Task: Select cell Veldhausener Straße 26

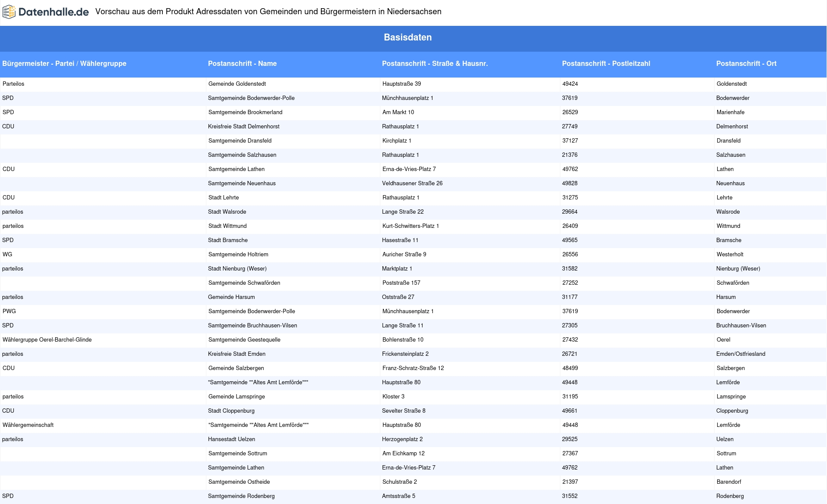Action: [412, 184]
